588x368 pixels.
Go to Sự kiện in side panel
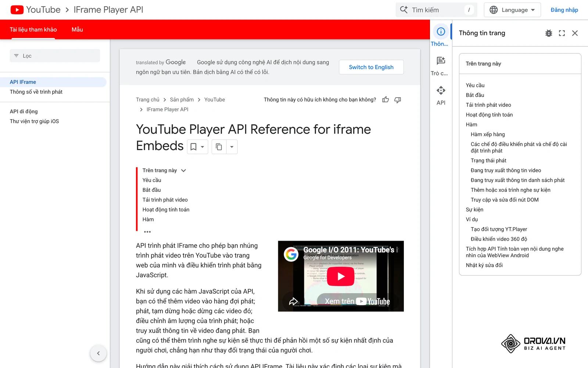coord(474,210)
